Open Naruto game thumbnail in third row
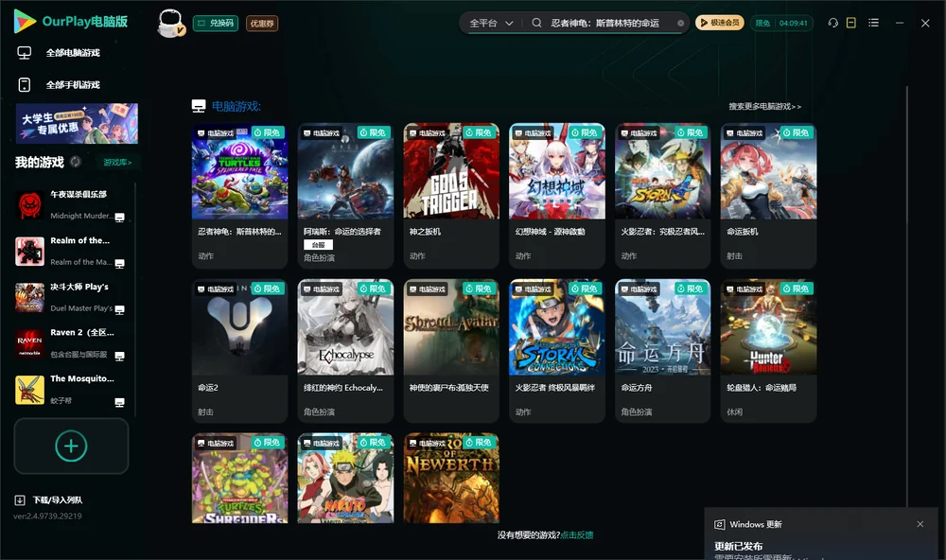 pyautogui.click(x=345, y=478)
